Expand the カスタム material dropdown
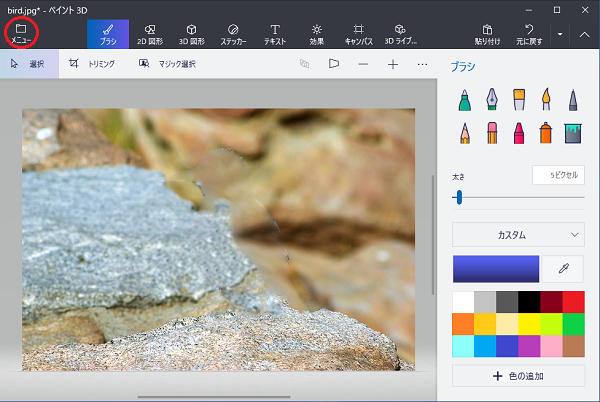Image resolution: width=600 pixels, height=402 pixels. pos(518,235)
